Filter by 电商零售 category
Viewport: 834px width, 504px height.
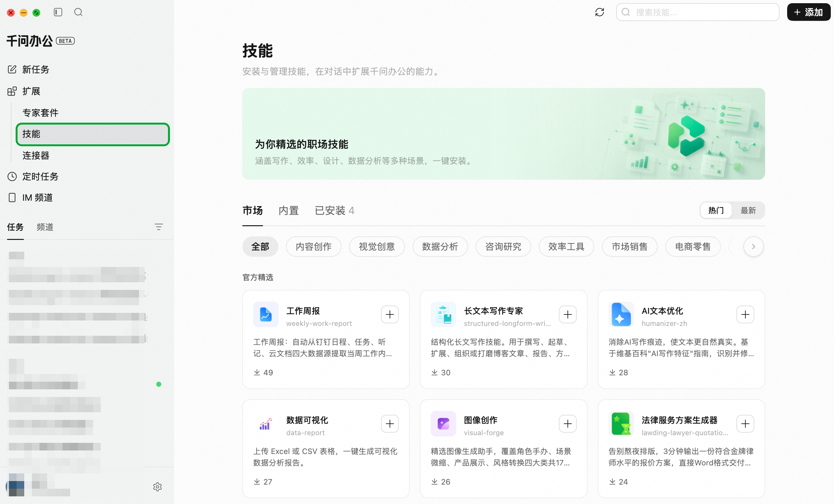click(693, 247)
